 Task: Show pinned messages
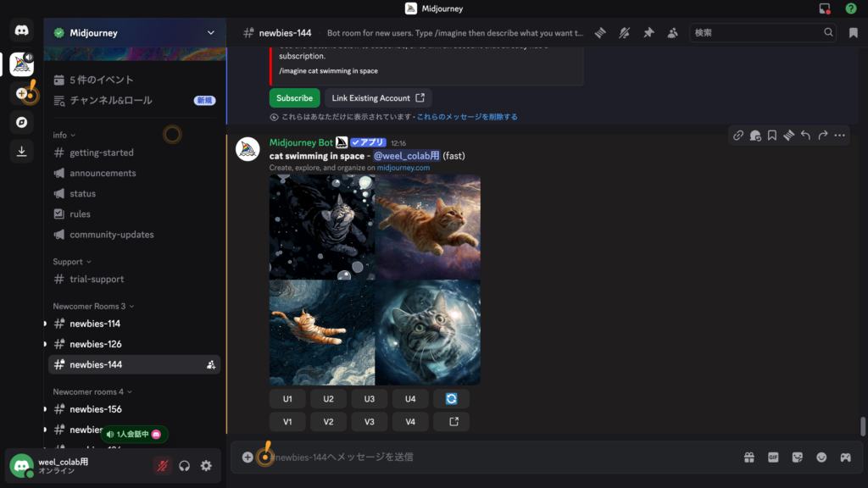648,33
